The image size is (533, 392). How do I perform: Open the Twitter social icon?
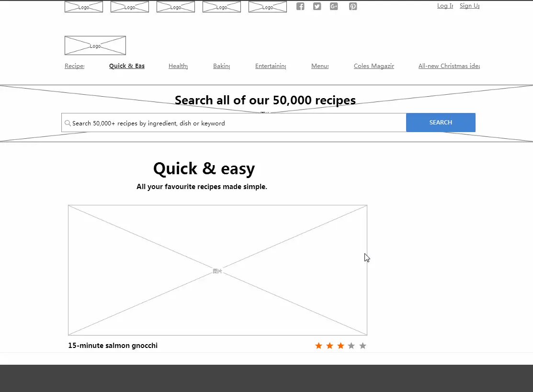317,6
